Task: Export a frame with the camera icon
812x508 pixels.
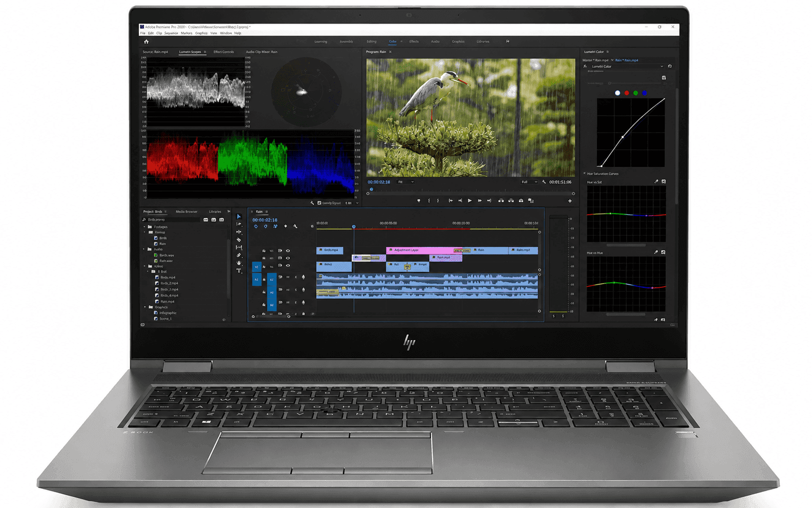Action: click(x=521, y=201)
